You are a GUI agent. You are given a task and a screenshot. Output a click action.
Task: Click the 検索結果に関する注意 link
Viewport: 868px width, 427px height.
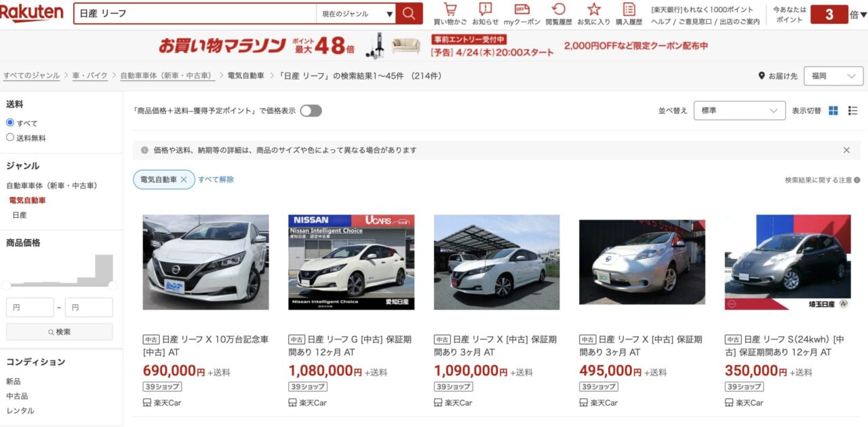click(x=818, y=180)
